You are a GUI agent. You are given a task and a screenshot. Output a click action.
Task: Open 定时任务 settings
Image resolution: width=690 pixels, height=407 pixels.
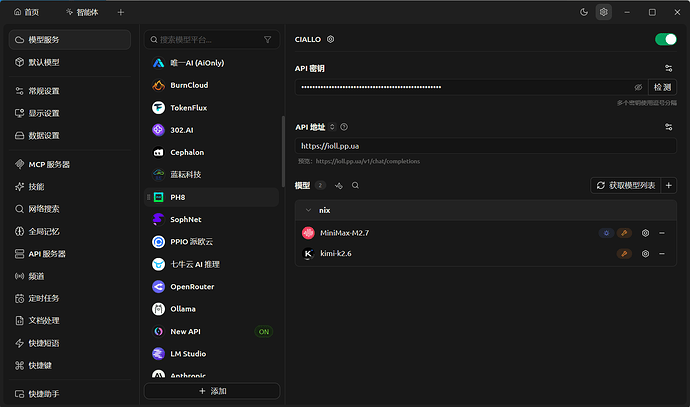pos(70,298)
